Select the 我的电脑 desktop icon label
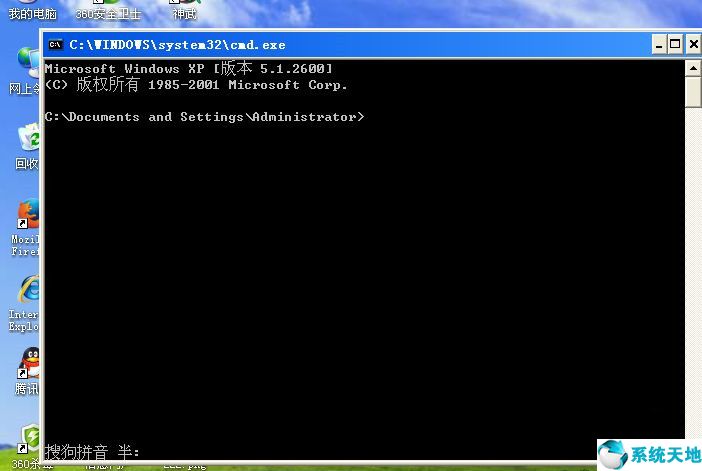The width and height of the screenshot is (702, 471). click(x=33, y=14)
